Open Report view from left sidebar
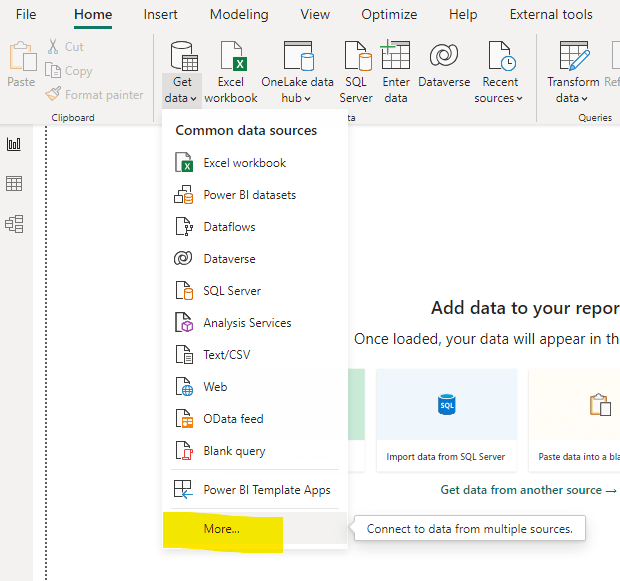This screenshot has width=620, height=581. [14, 144]
